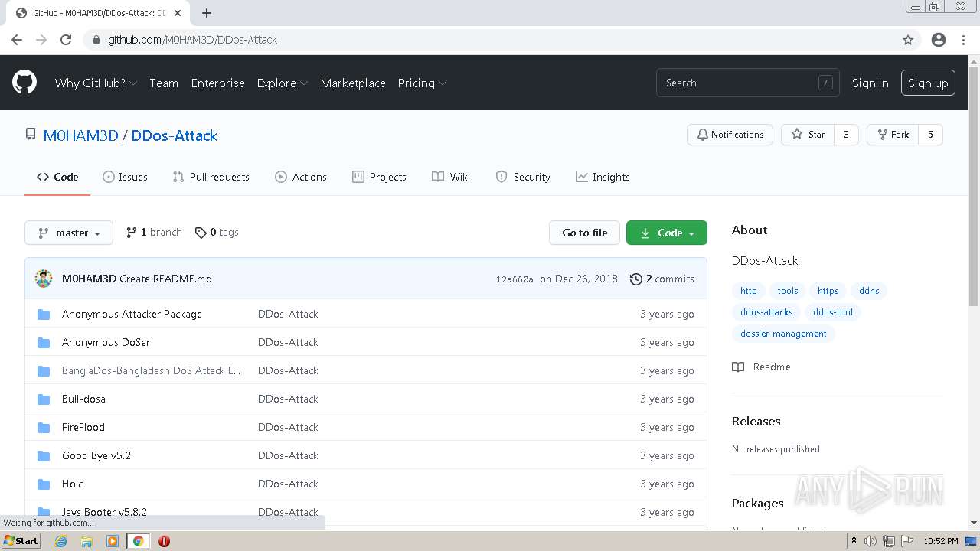
Task: Click the folder icon beside Anonymous DoSer
Action: pyautogui.click(x=44, y=343)
